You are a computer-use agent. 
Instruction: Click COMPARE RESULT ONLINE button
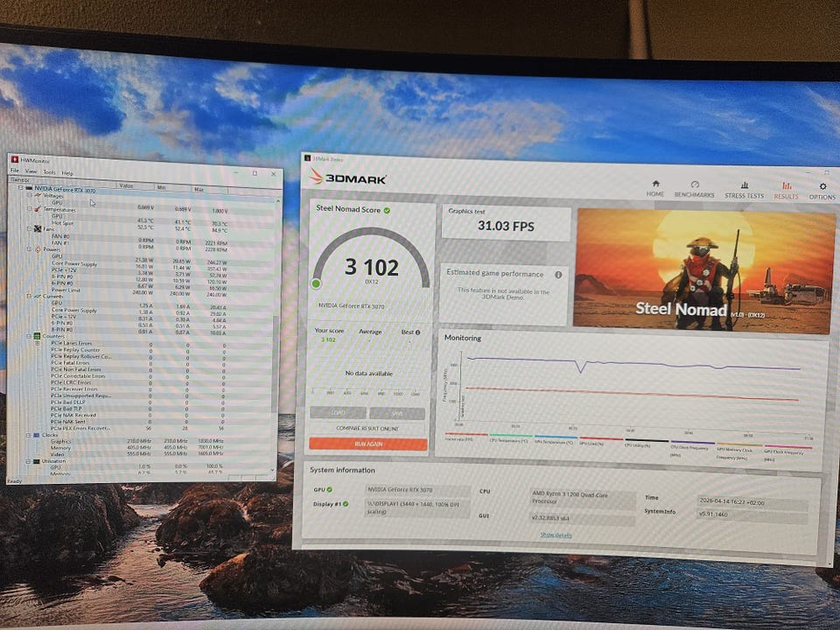tap(367, 429)
